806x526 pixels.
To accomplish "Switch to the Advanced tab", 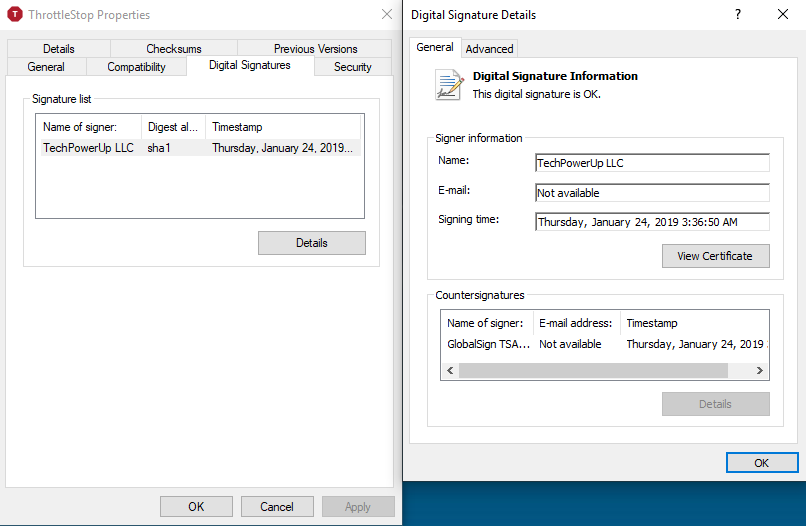I will pos(489,49).
